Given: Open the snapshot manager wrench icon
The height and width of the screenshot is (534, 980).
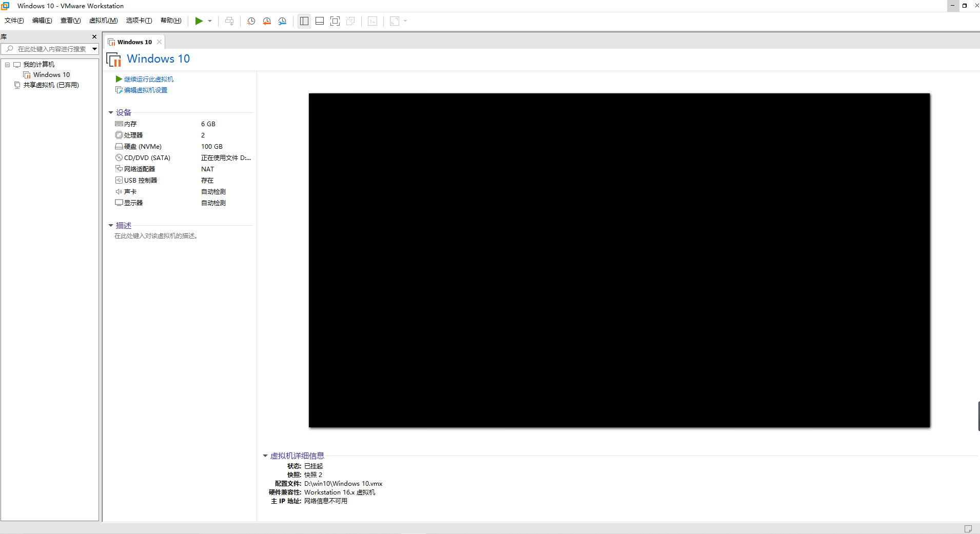Looking at the screenshot, I should pyautogui.click(x=282, y=21).
